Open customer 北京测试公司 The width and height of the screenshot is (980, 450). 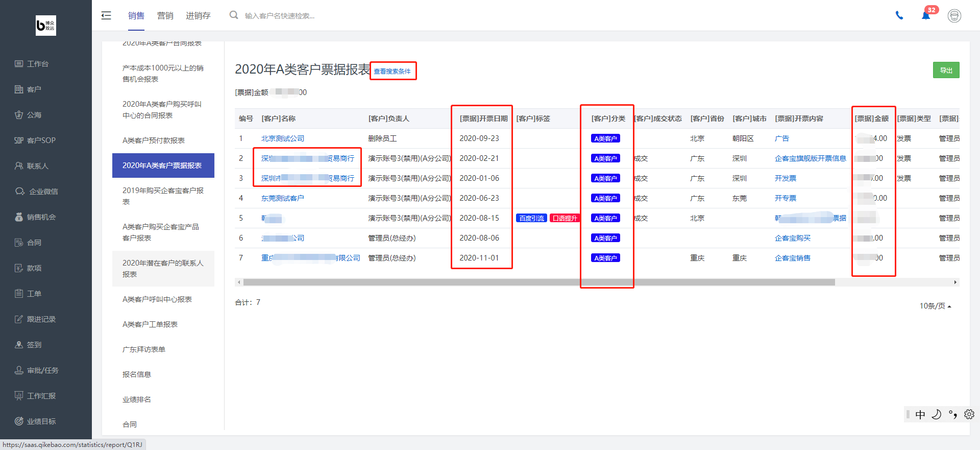tap(283, 138)
